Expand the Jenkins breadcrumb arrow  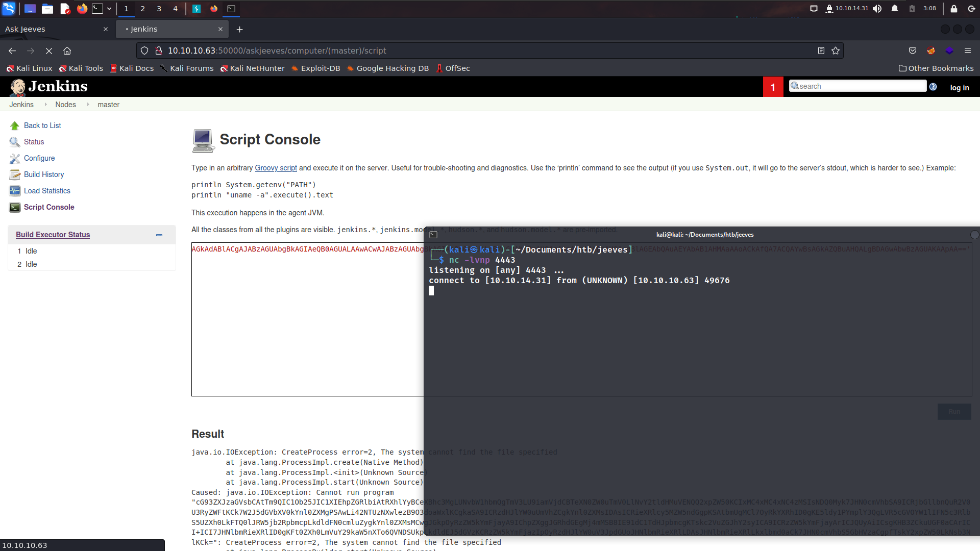pyautogui.click(x=45, y=105)
